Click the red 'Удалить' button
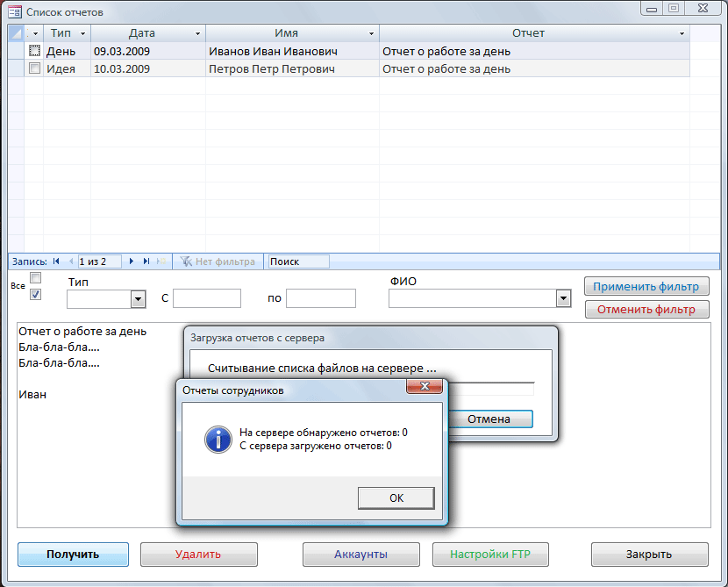 pos(199,555)
